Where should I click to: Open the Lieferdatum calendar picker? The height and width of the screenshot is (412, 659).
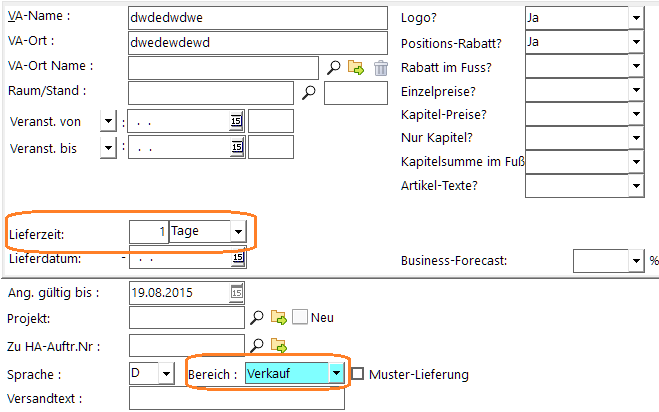click(237, 258)
